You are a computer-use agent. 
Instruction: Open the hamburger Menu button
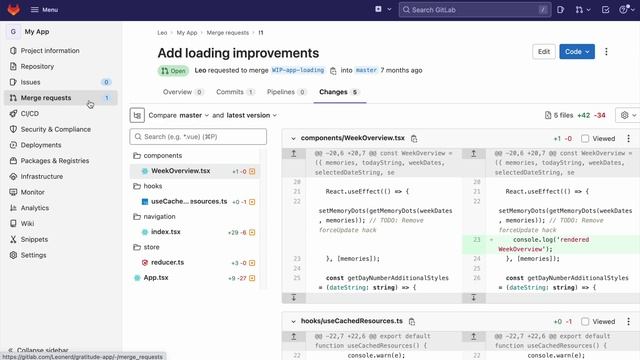[x=44, y=10]
